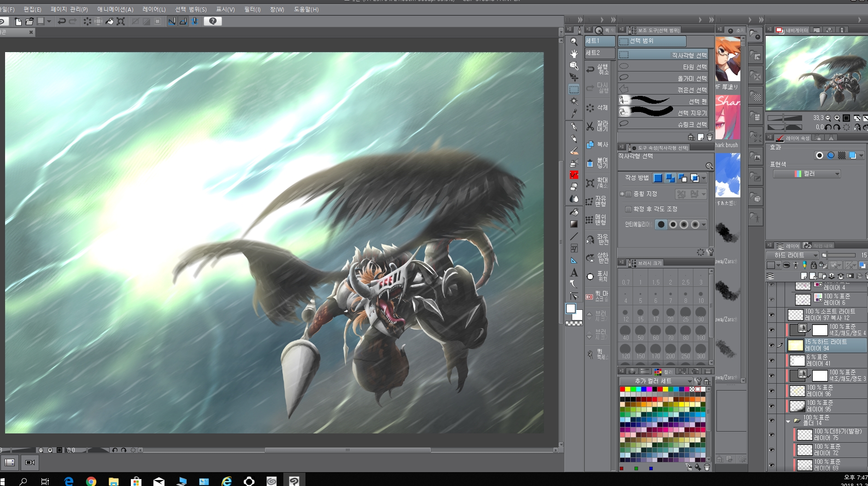Open 안티에일리어싱 dropdown arrow
The width and height of the screenshot is (868, 486).
point(704,225)
